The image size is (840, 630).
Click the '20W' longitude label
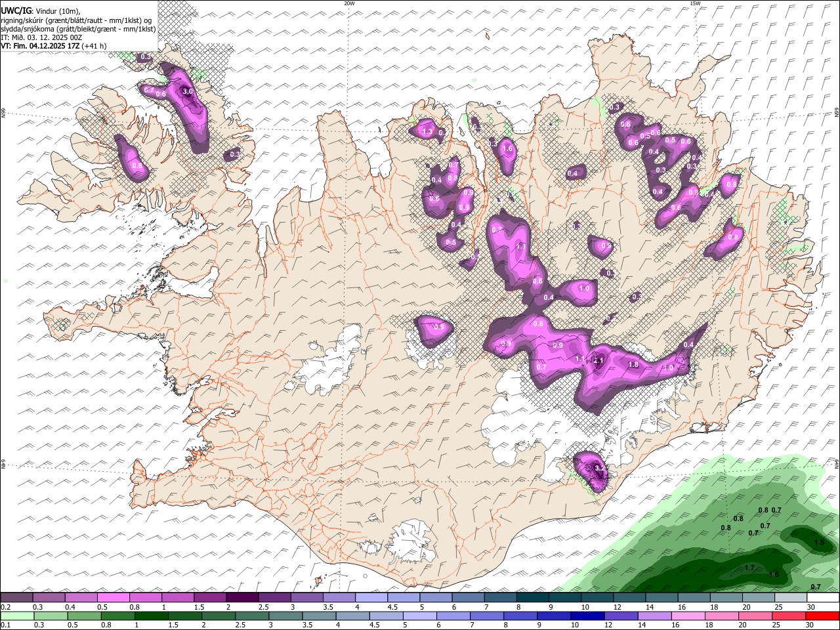click(x=349, y=3)
